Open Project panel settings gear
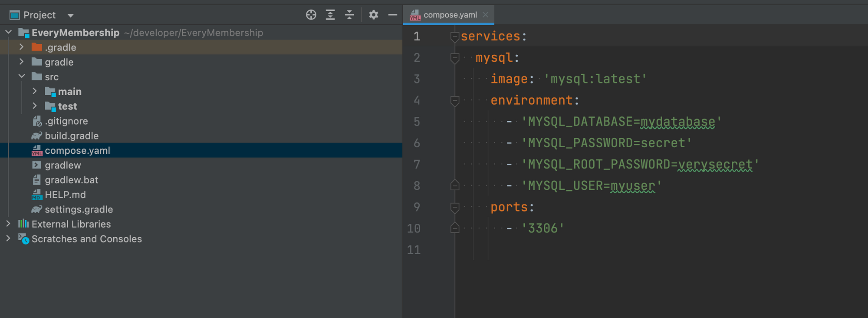The width and height of the screenshot is (868, 318). [373, 15]
